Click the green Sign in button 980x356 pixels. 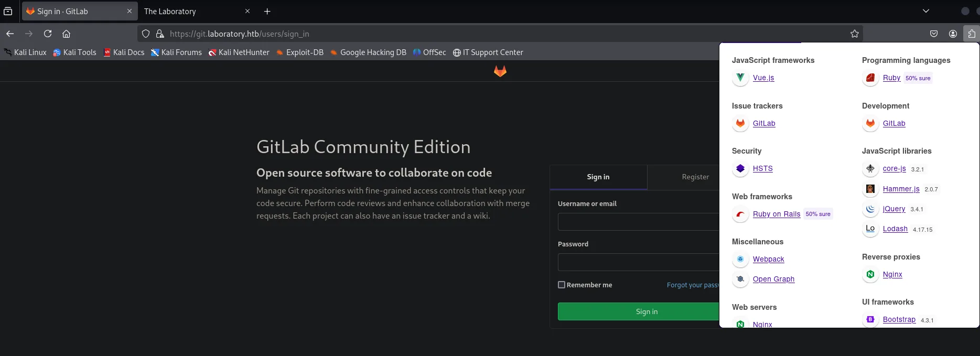click(639, 311)
